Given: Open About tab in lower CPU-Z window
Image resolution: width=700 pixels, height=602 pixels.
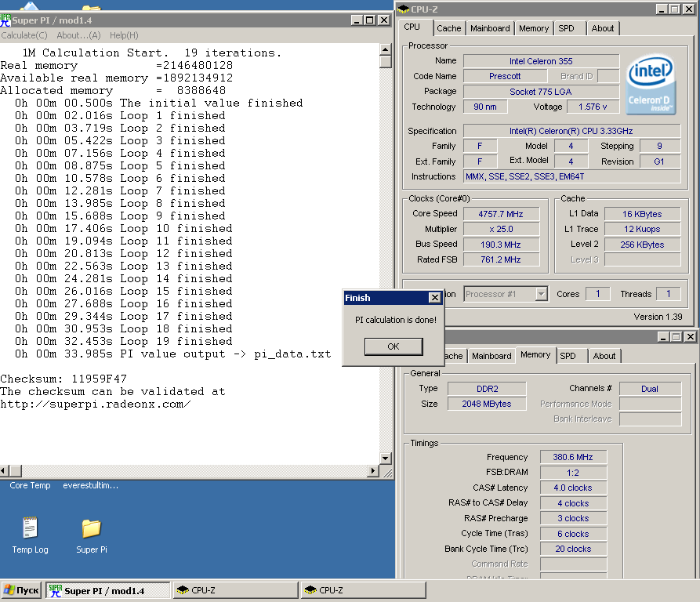Looking at the screenshot, I should click(x=604, y=356).
